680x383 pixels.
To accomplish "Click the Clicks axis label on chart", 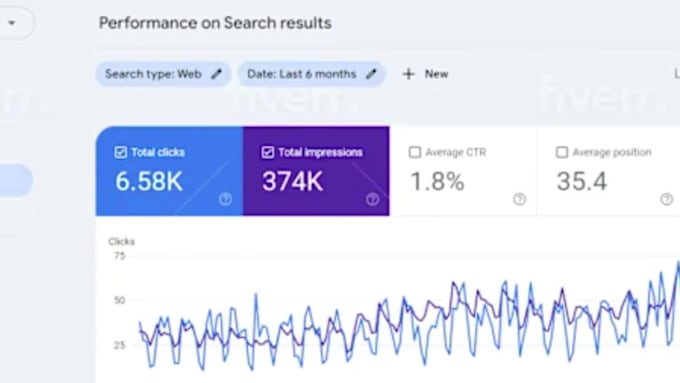I will [x=121, y=242].
